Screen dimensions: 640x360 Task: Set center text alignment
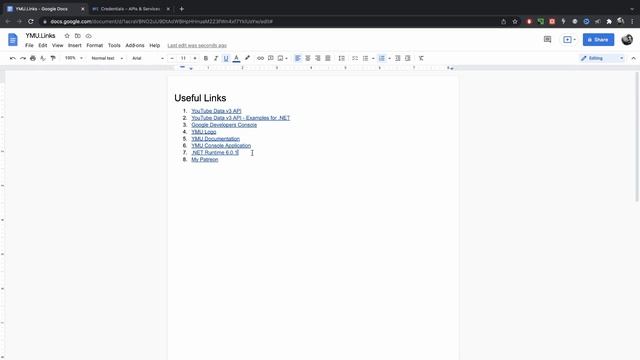pyautogui.click(x=308, y=58)
